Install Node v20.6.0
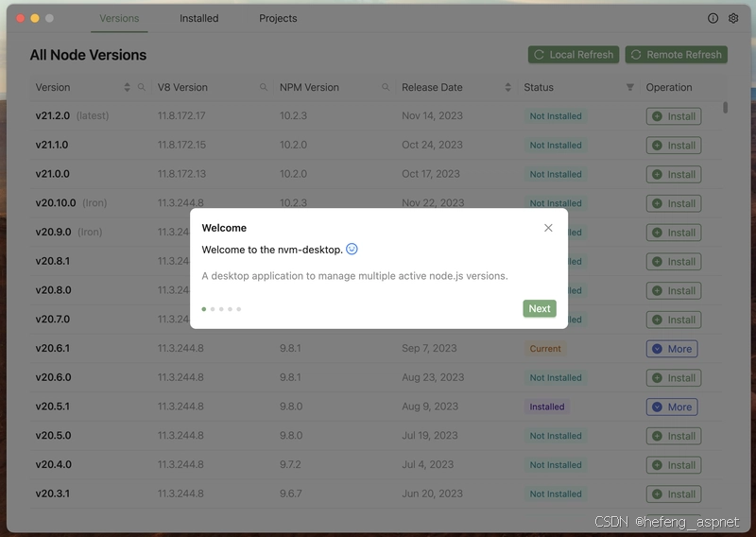Viewport: 756px width, 537px height. click(674, 378)
